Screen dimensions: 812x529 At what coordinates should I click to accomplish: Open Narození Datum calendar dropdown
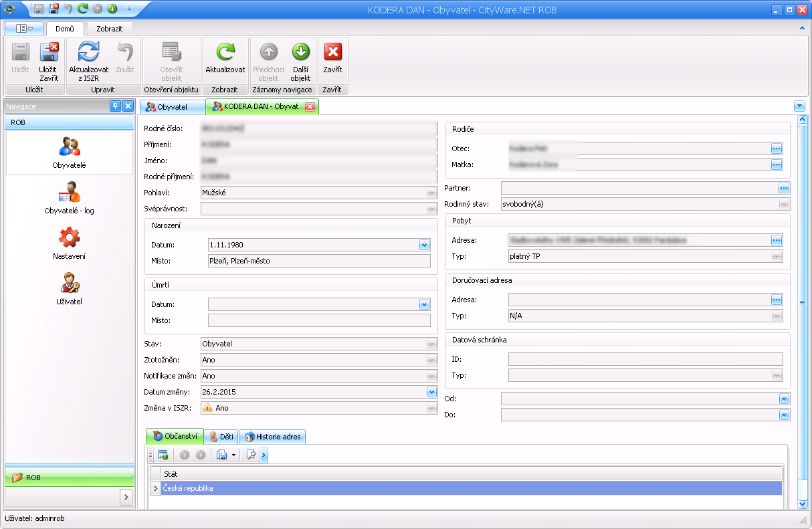click(x=424, y=245)
